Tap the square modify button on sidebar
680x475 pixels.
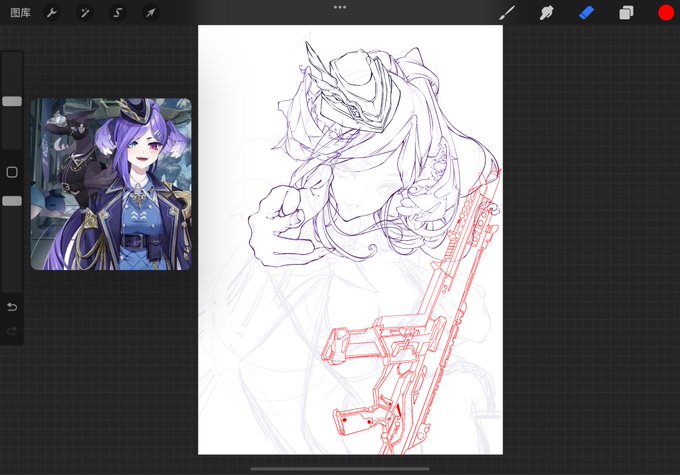click(12, 172)
